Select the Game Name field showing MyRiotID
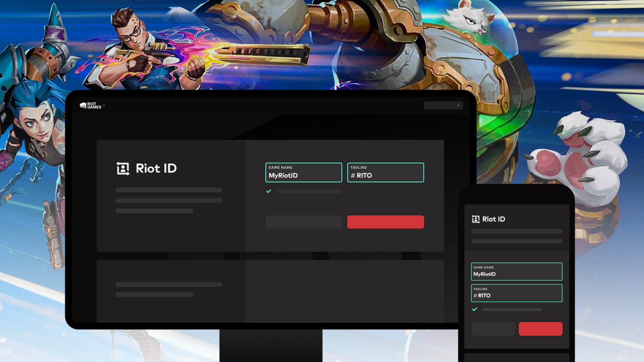 point(303,172)
